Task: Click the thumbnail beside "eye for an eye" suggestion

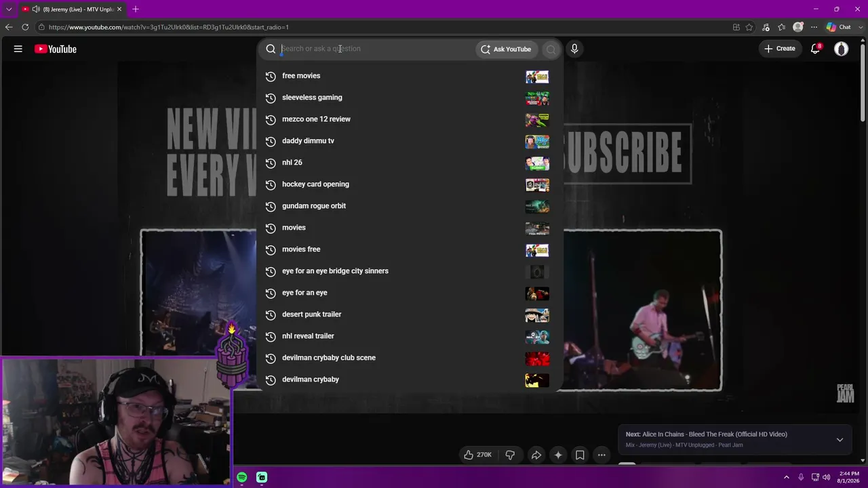Action: tap(537, 293)
